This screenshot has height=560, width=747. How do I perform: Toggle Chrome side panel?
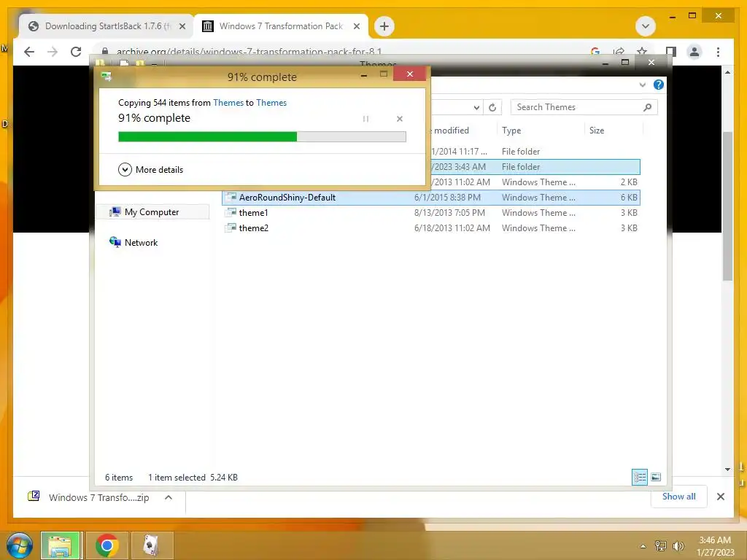(x=671, y=52)
